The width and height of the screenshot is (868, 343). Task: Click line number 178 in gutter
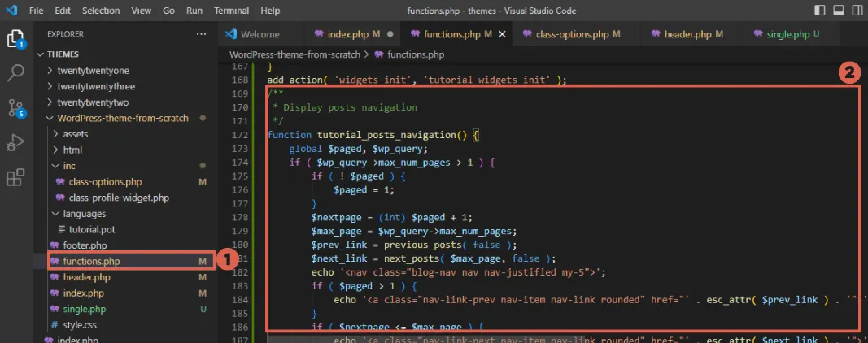(x=239, y=217)
